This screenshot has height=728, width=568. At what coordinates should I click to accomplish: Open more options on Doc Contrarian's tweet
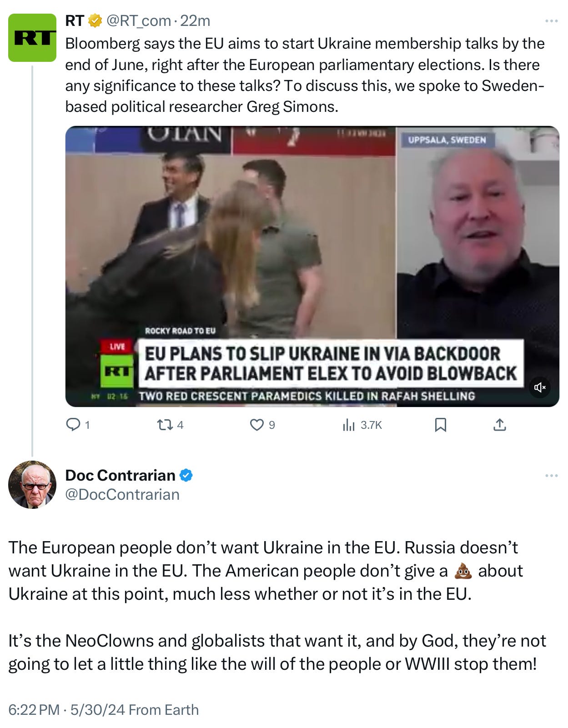(551, 476)
